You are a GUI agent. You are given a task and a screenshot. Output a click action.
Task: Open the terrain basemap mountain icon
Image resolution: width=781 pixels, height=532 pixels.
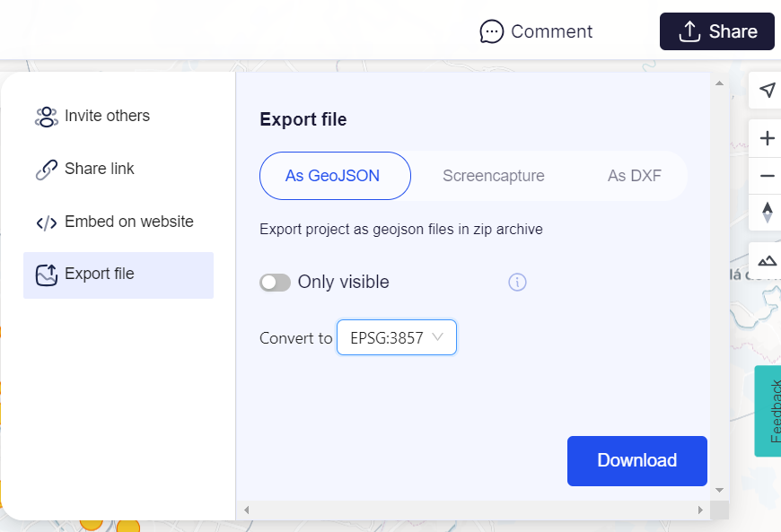click(x=767, y=259)
